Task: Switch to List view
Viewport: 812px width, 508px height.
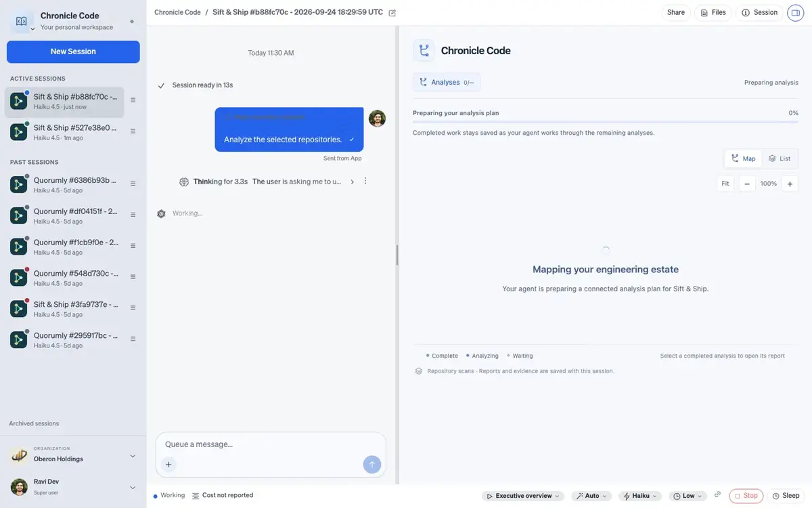Action: [x=780, y=158]
